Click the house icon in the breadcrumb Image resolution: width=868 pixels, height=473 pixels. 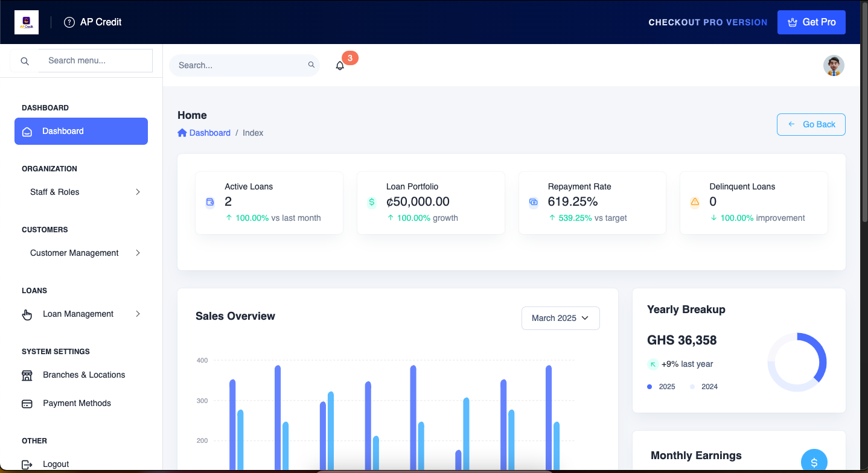[x=182, y=133]
